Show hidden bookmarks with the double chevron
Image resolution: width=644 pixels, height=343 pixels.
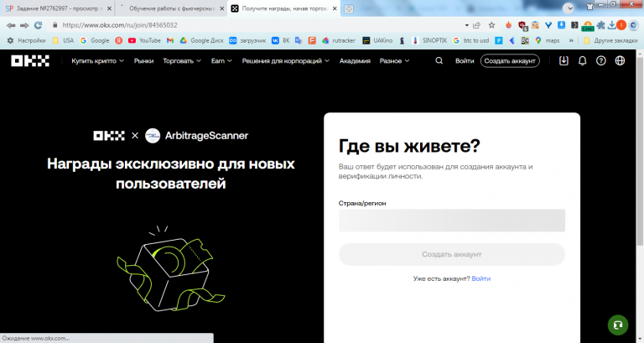[571, 40]
